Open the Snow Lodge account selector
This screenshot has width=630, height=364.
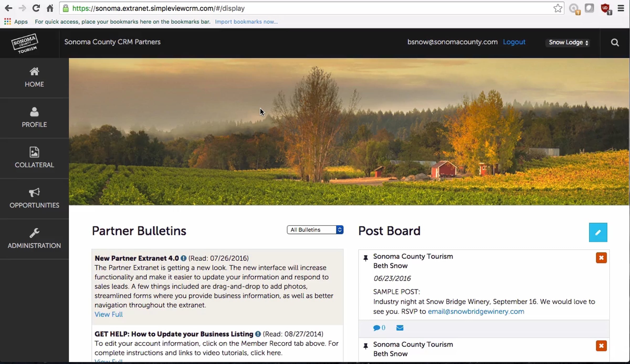(568, 42)
